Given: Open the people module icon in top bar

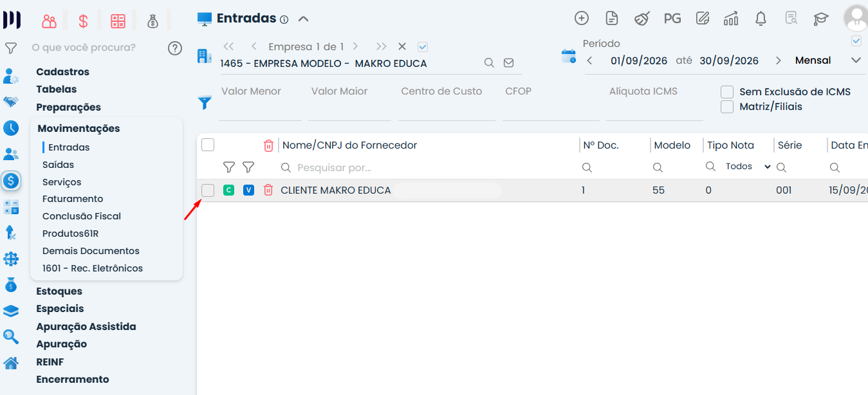Looking at the screenshot, I should click(49, 21).
